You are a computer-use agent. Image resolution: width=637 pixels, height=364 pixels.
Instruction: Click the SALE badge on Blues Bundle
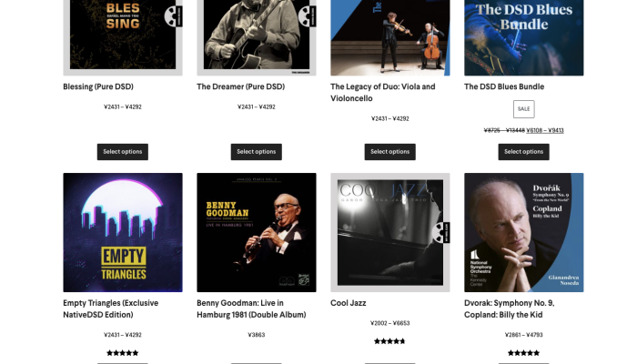coord(523,109)
